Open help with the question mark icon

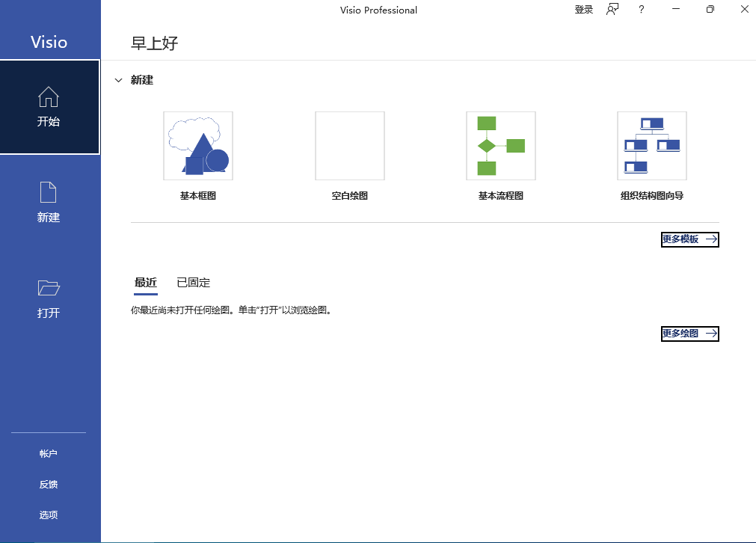tap(642, 9)
